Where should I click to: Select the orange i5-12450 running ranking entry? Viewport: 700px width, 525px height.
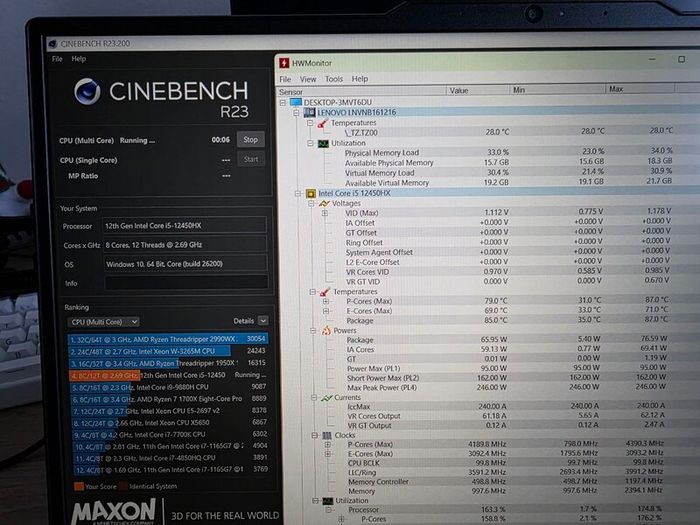tap(169, 375)
